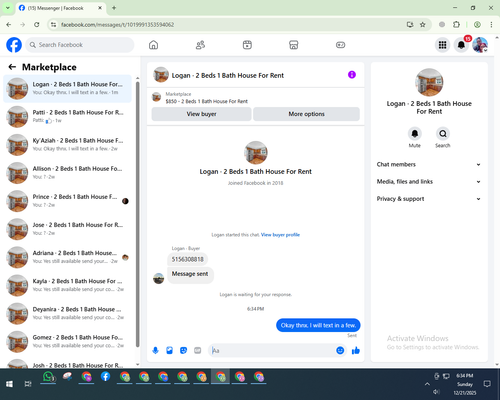Click the message bubble 5156308818
The width and height of the screenshot is (500, 400).
click(x=187, y=259)
